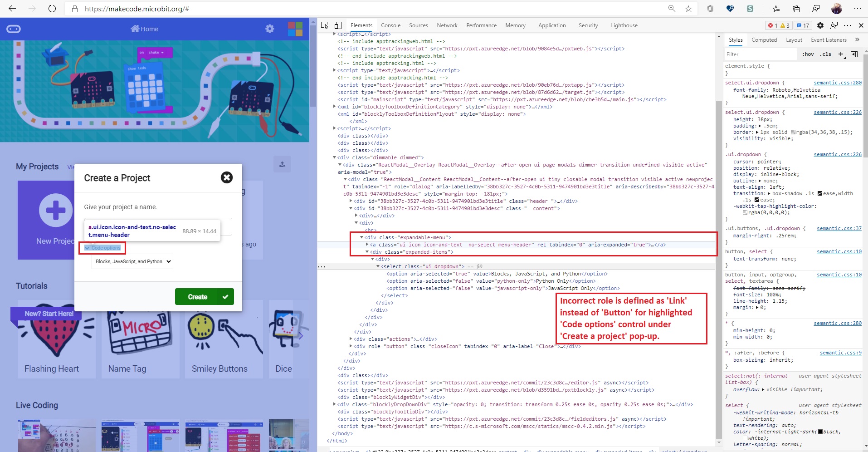The width and height of the screenshot is (868, 452).
Task: Open DevTools settings gear
Action: [820, 25]
